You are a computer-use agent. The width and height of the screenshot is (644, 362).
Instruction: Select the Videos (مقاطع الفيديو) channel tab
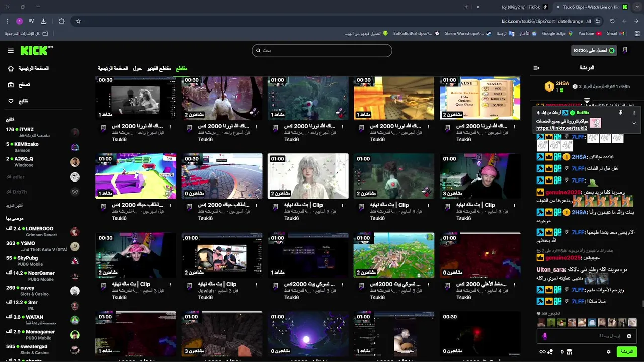pos(159,68)
